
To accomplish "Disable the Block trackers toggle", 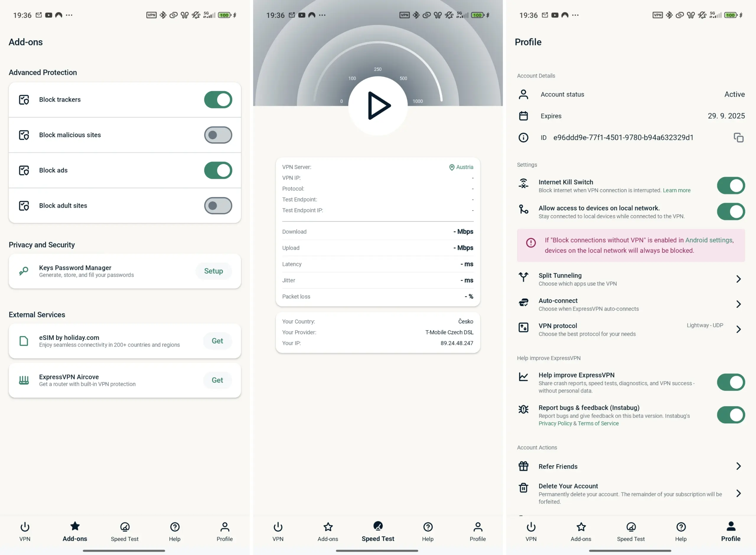I will (218, 99).
